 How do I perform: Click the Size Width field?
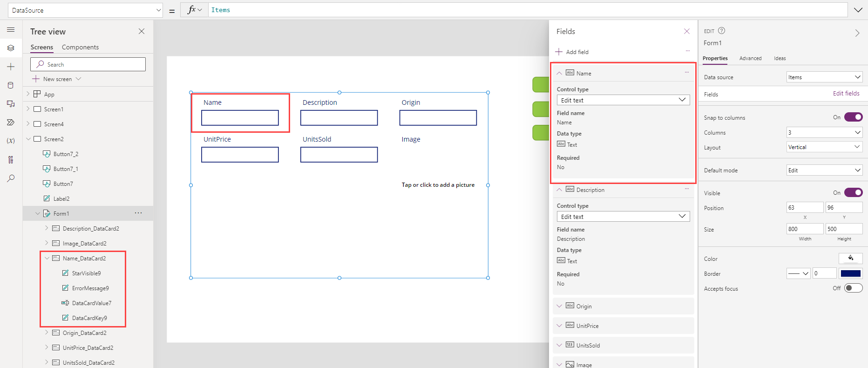[x=805, y=229]
